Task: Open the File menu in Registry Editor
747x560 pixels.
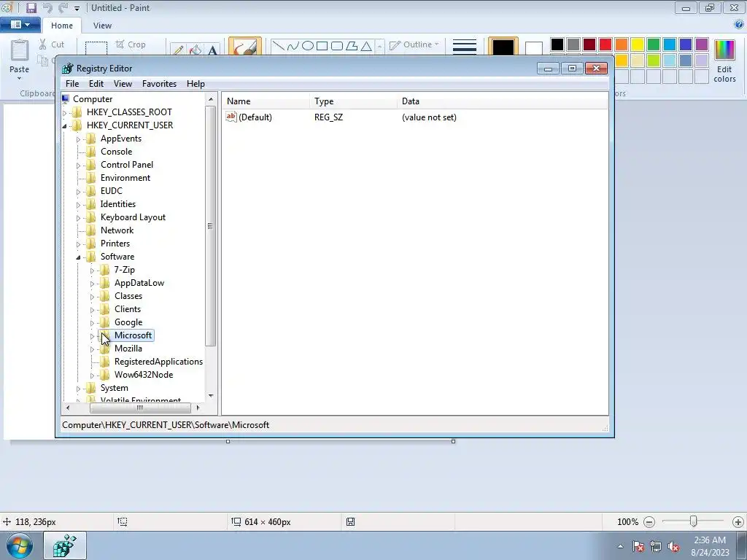Action: (72, 84)
